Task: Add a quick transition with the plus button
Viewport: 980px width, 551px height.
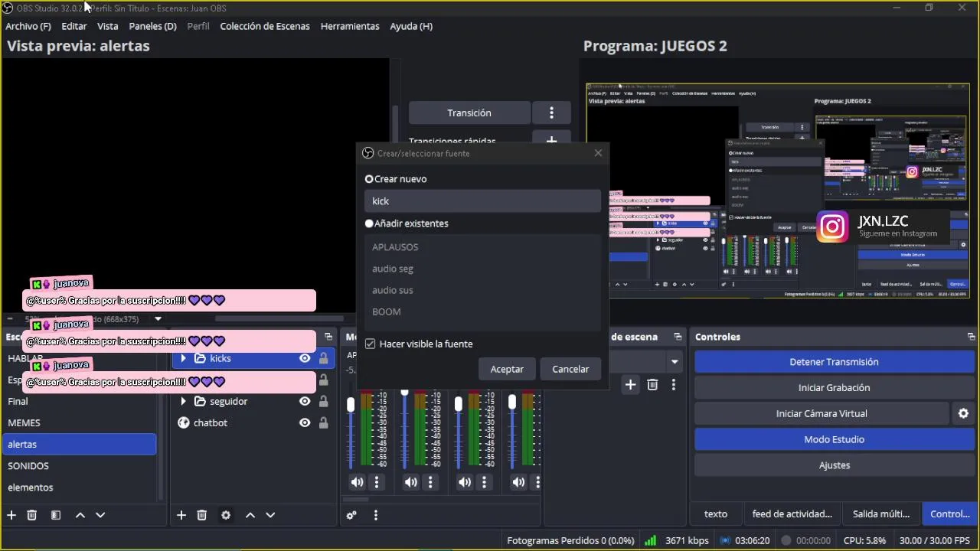Action: (551, 141)
